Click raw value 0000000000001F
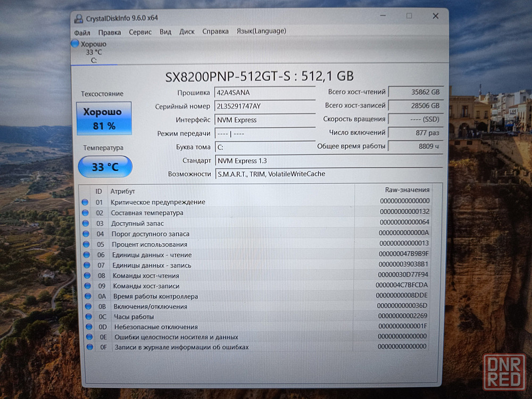 (x=403, y=326)
